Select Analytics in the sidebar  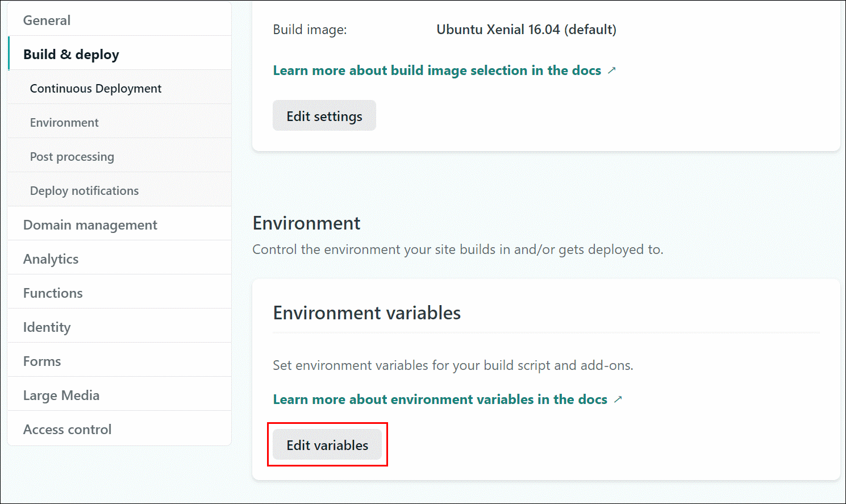tap(51, 259)
